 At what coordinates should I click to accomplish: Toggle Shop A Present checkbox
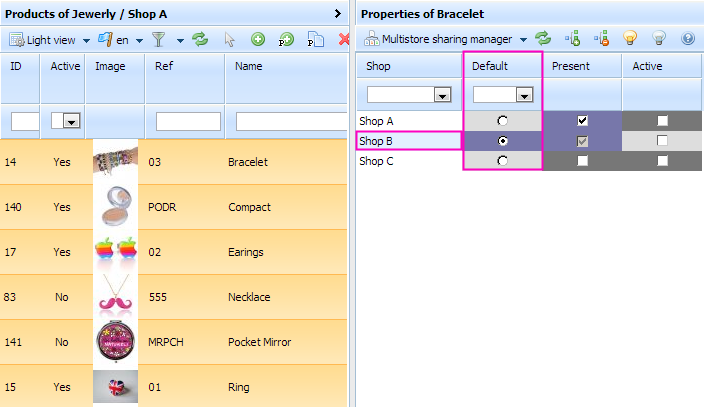(582, 121)
